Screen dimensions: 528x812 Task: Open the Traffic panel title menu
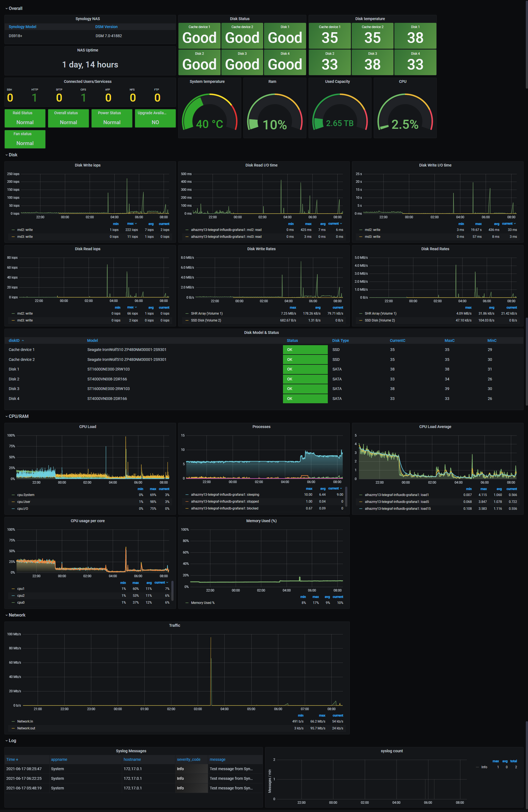pyautogui.click(x=174, y=625)
